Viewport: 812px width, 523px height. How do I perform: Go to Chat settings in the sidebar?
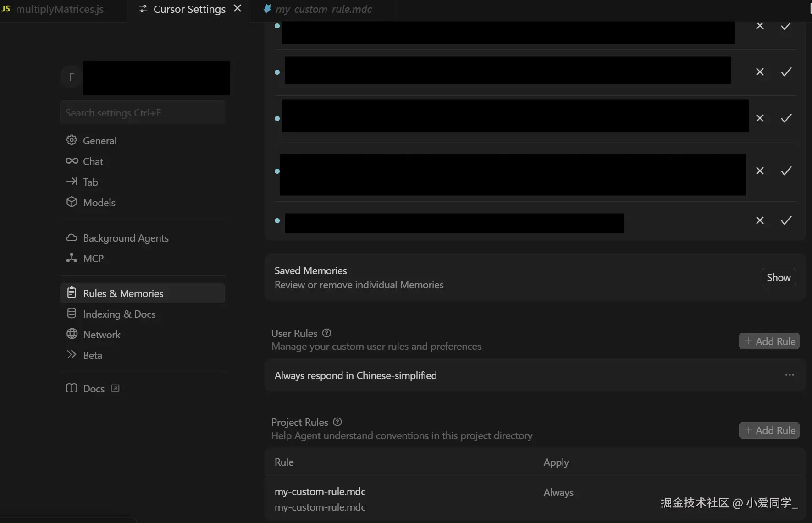pyautogui.click(x=143, y=161)
